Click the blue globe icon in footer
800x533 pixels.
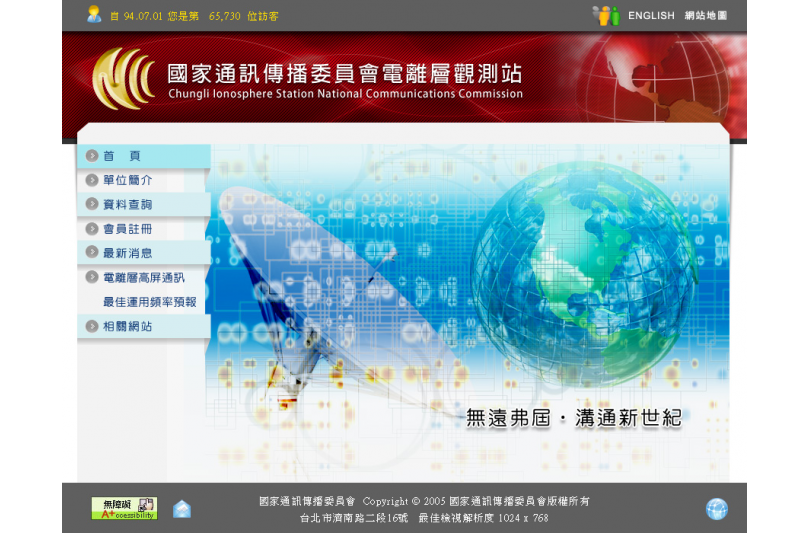[716, 509]
